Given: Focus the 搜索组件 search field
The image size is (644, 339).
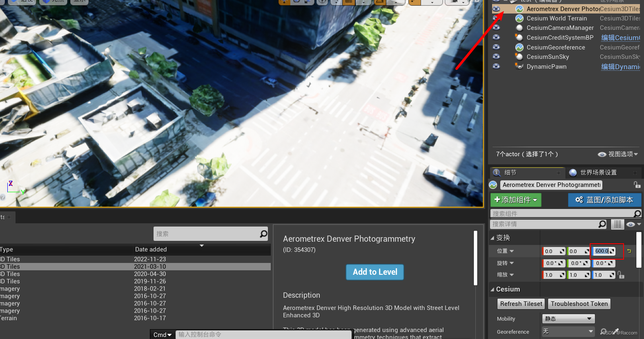Looking at the screenshot, I should coord(562,214).
